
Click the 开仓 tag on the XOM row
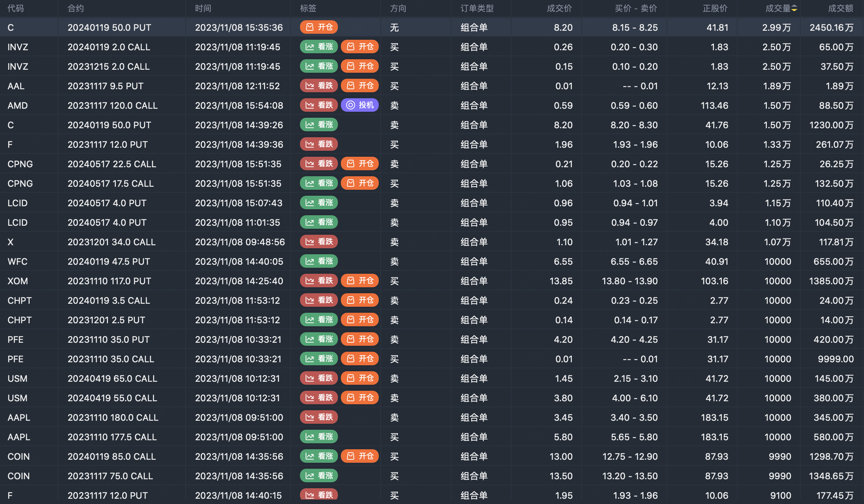tap(359, 280)
